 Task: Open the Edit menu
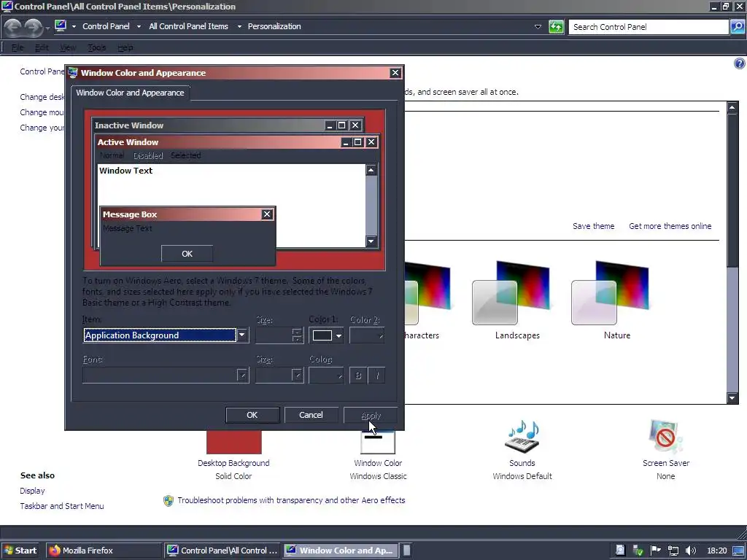[42, 47]
